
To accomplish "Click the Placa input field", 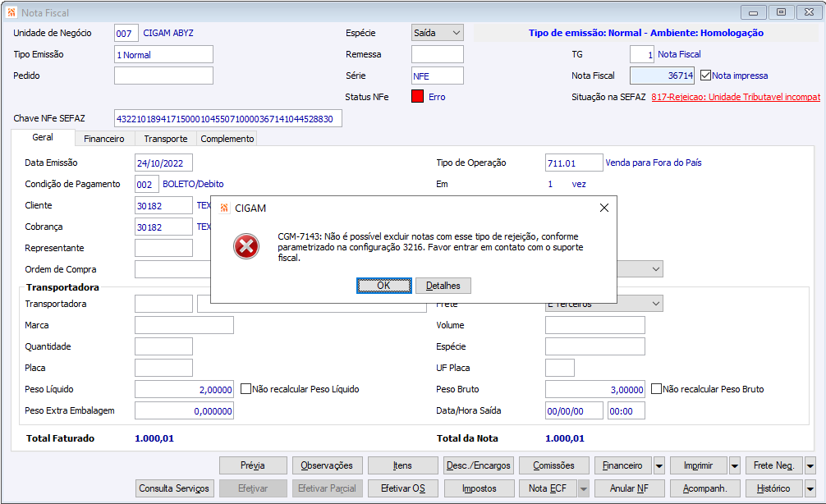I will [164, 368].
